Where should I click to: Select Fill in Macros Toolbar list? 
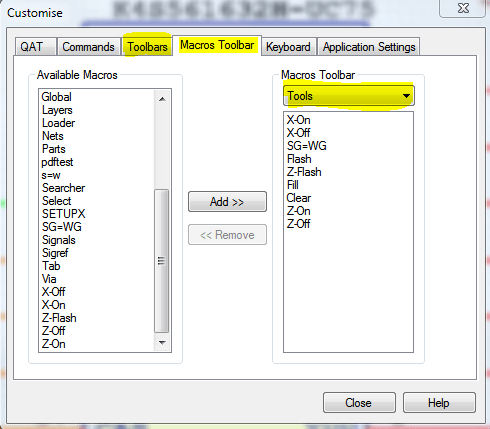tap(293, 185)
